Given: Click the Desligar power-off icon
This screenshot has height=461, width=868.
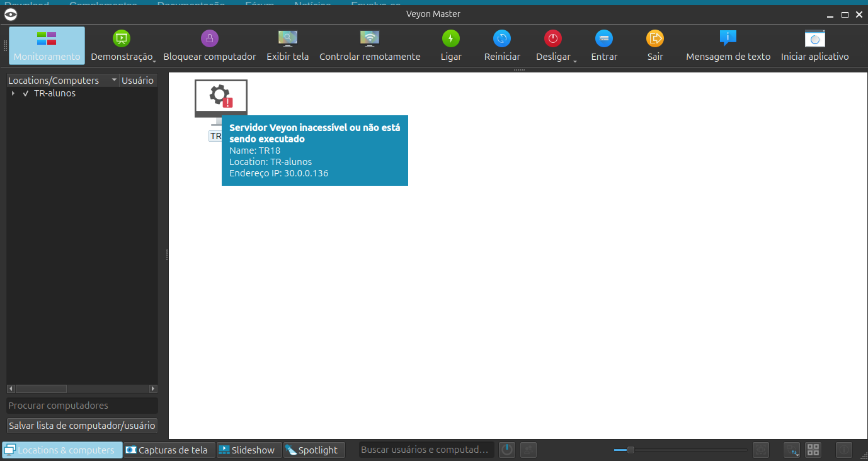Looking at the screenshot, I should pos(553,39).
